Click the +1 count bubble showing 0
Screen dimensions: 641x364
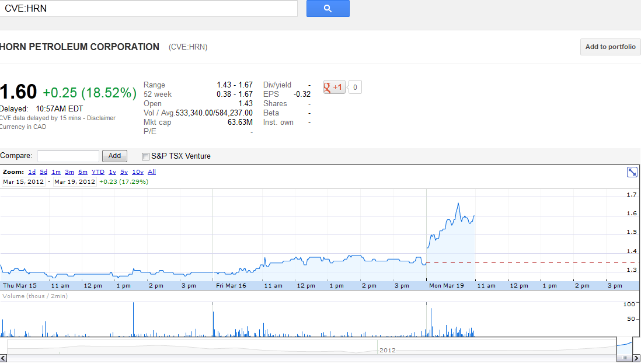coord(355,87)
